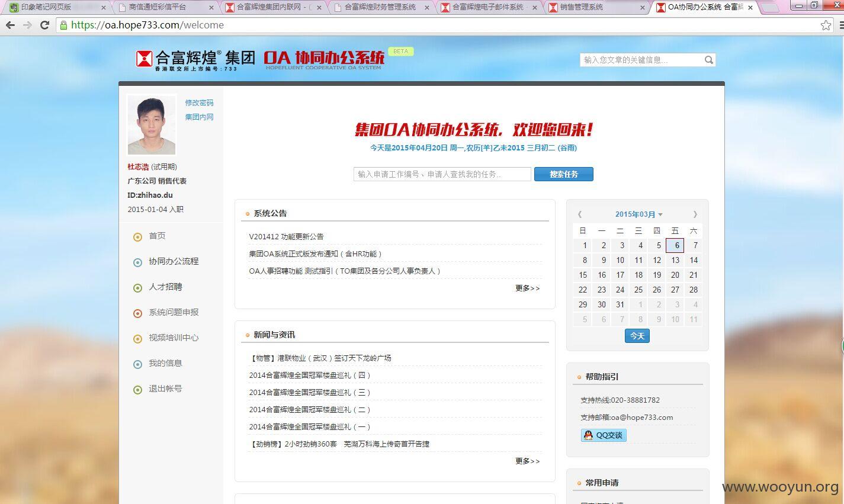Log out via 退出帐号
Screen dimensions: 844x504
click(165, 389)
